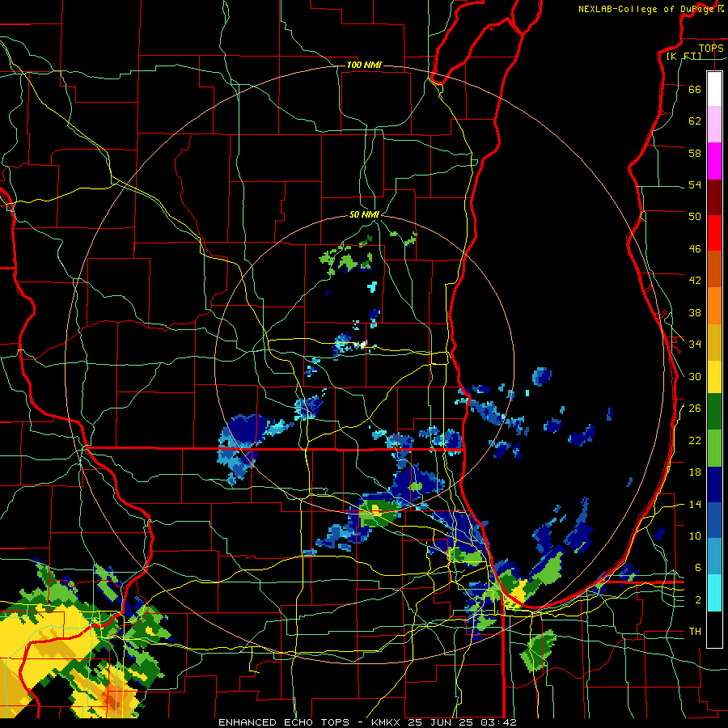Click the "66" scale label
Image resolution: width=728 pixels, height=728 pixels.
pos(695,90)
